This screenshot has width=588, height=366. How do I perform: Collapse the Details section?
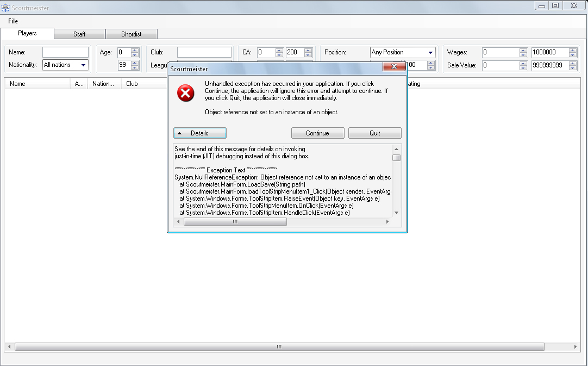coord(199,133)
